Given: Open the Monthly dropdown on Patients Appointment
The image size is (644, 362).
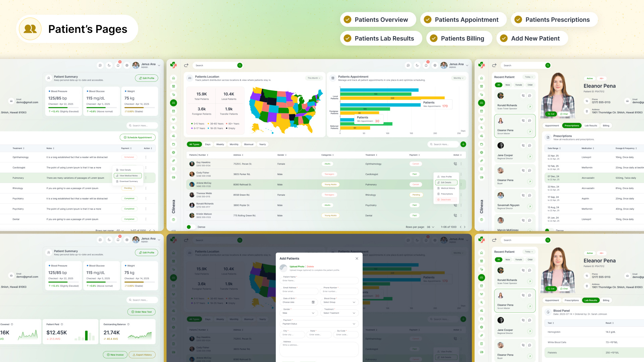Looking at the screenshot, I should click(459, 78).
